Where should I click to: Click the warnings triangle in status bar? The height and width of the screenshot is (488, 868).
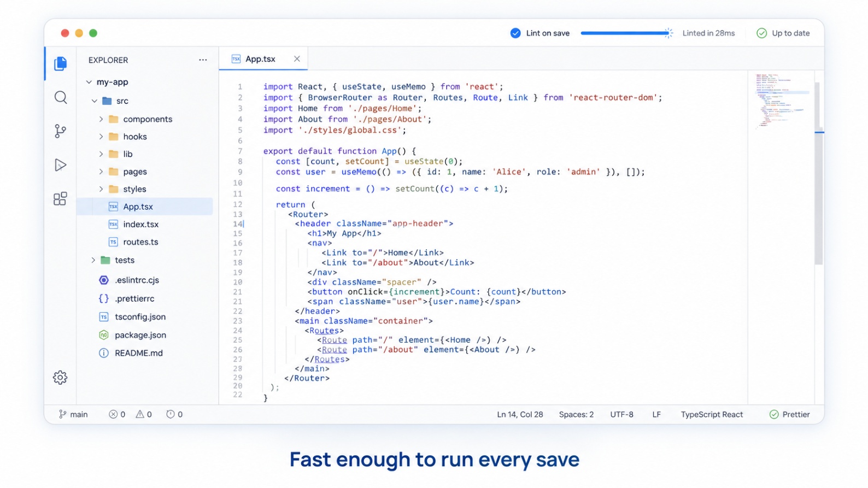point(140,414)
